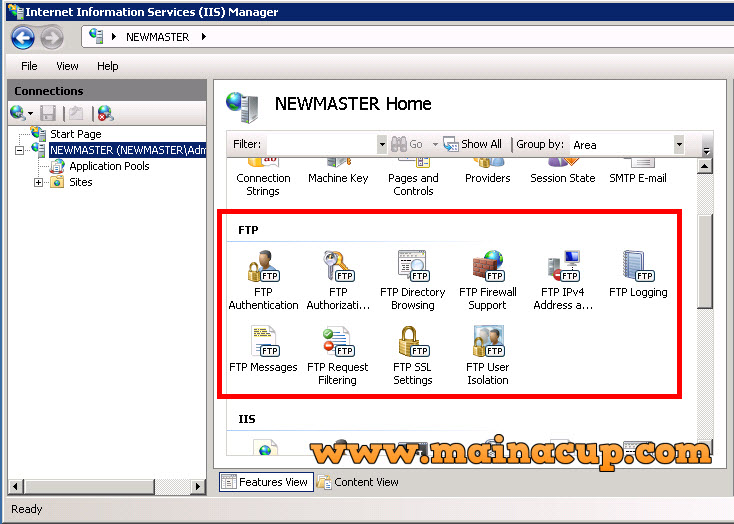Click arrow after NEWMASTER in address bar
This screenshot has height=524, width=734.
coord(204,37)
